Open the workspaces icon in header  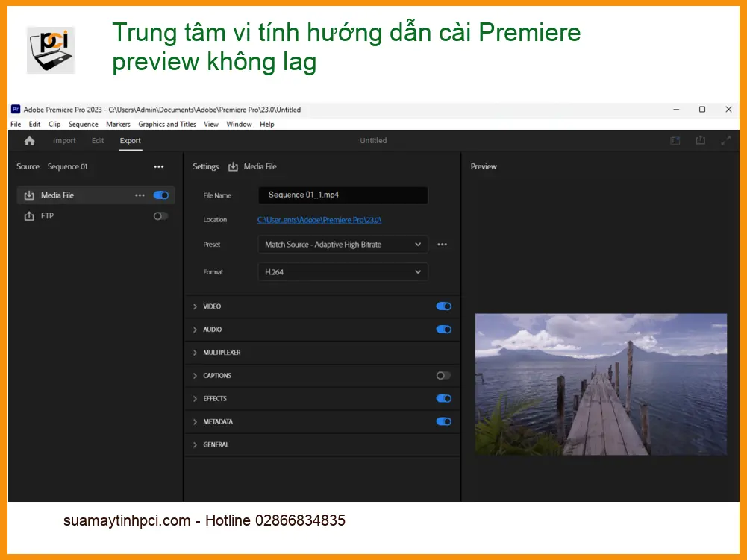675,140
